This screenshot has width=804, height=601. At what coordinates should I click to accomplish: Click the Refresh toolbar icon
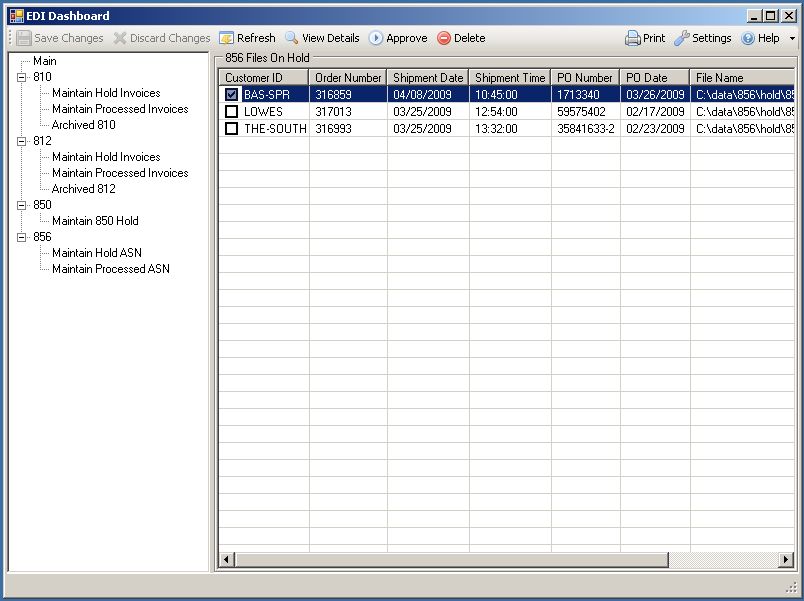point(227,38)
